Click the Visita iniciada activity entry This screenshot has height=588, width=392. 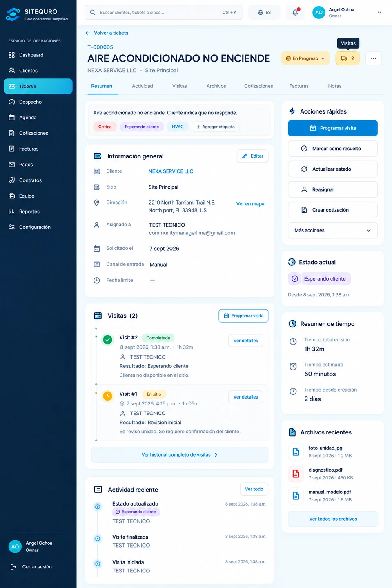128,562
